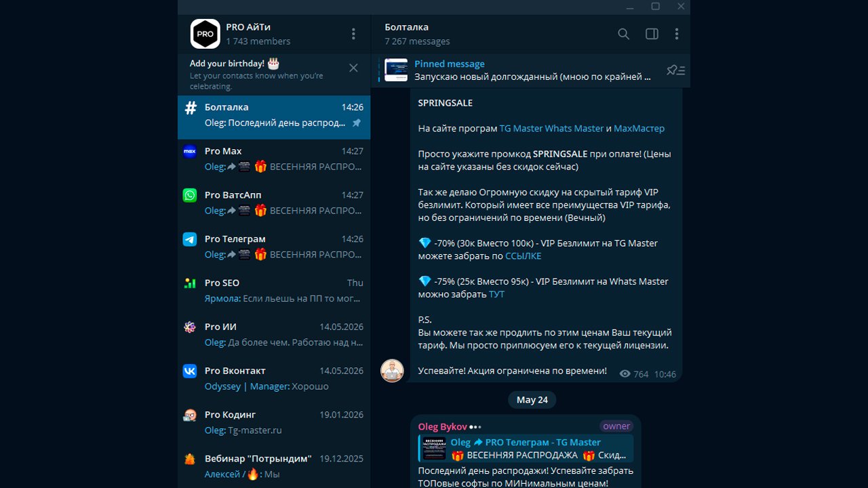
Task: Open Oleg Bykov sender name
Action: [443, 426]
